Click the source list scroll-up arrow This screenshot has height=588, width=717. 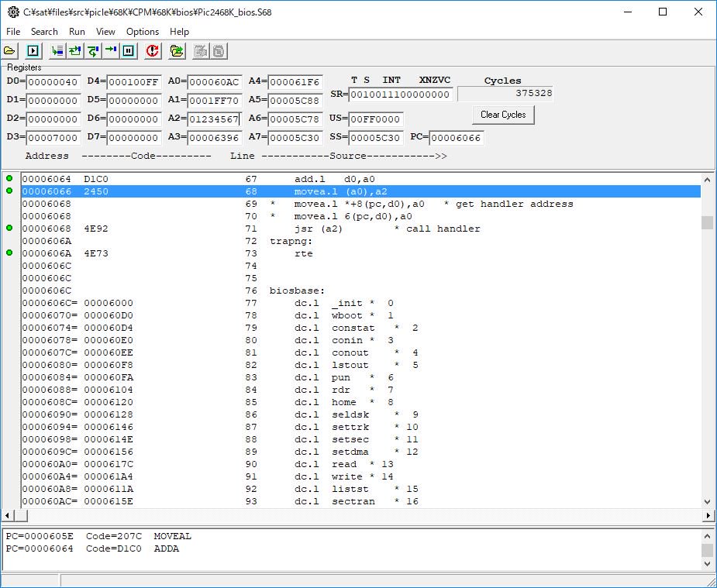click(708, 180)
